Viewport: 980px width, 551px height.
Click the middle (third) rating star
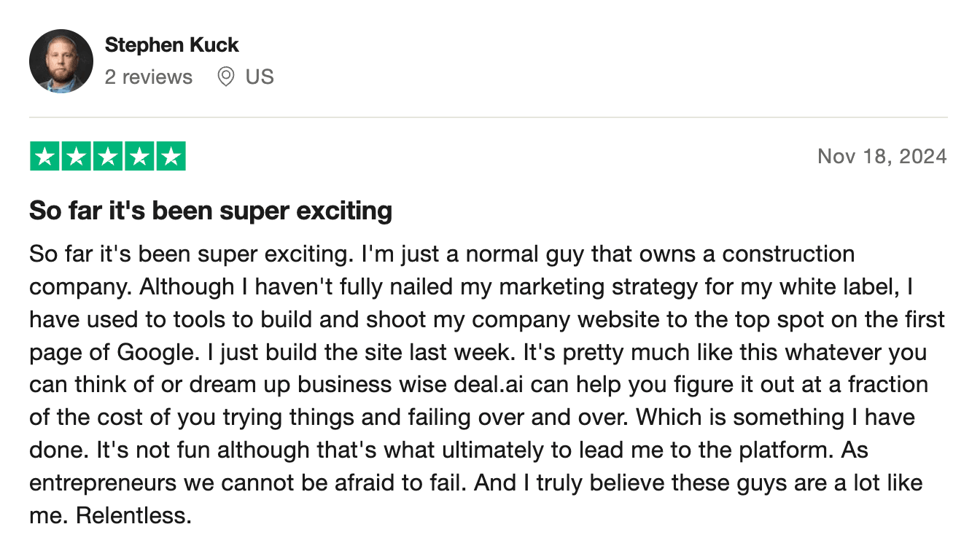[108, 157]
